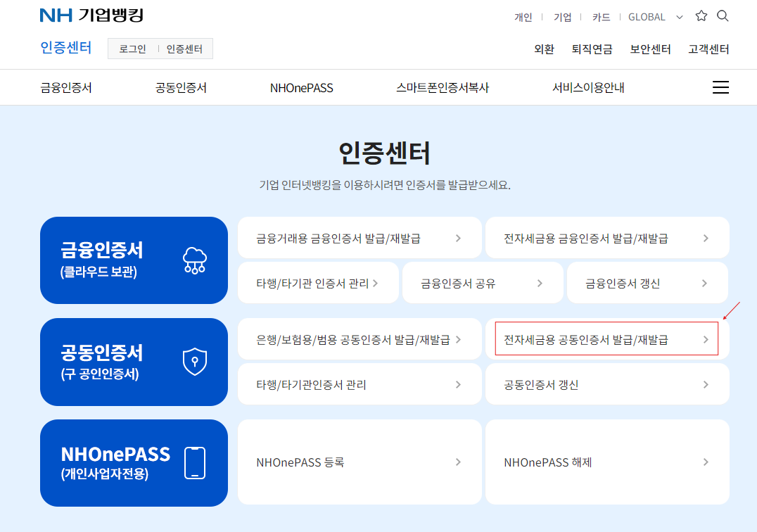Open 금융인증서 공유

[483, 283]
